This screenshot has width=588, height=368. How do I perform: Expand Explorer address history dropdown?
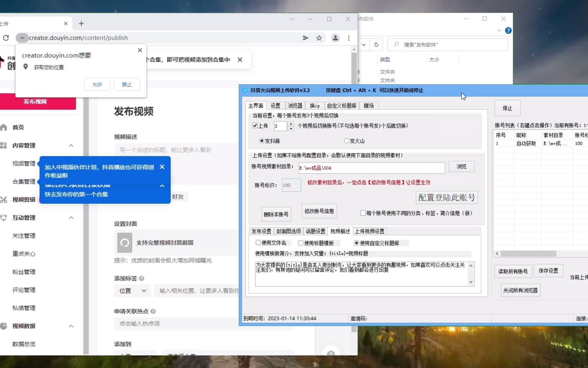coord(364,45)
